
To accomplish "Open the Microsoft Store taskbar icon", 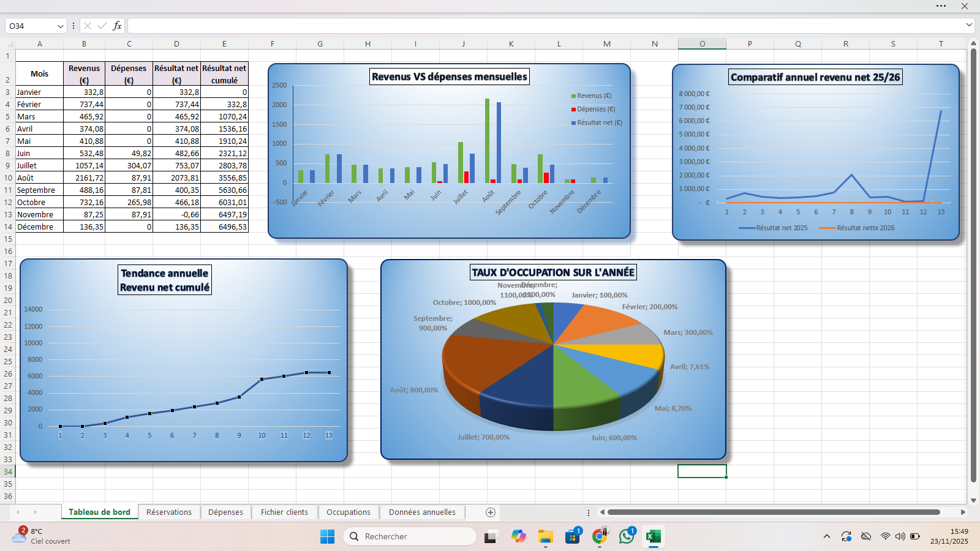I will click(572, 537).
